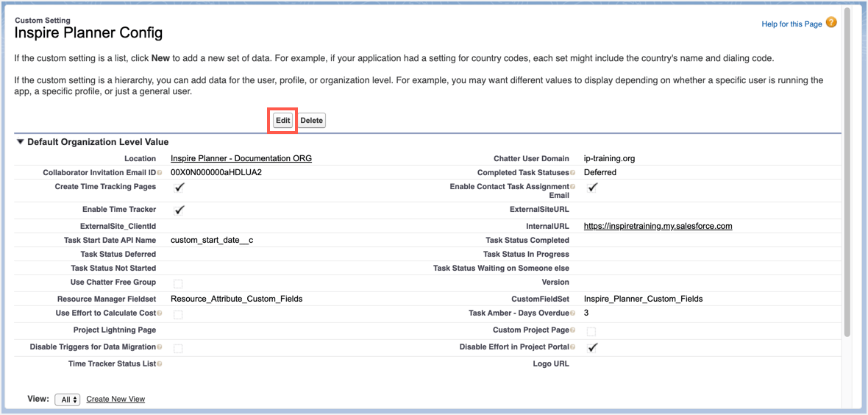Click the Task Status Waiting on Someone else label
The width and height of the screenshot is (868, 415).
[x=501, y=268]
